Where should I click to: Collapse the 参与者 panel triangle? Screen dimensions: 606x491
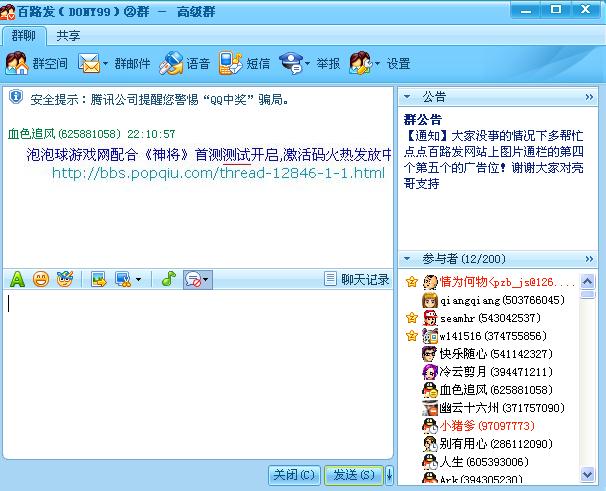pyautogui.click(x=407, y=258)
